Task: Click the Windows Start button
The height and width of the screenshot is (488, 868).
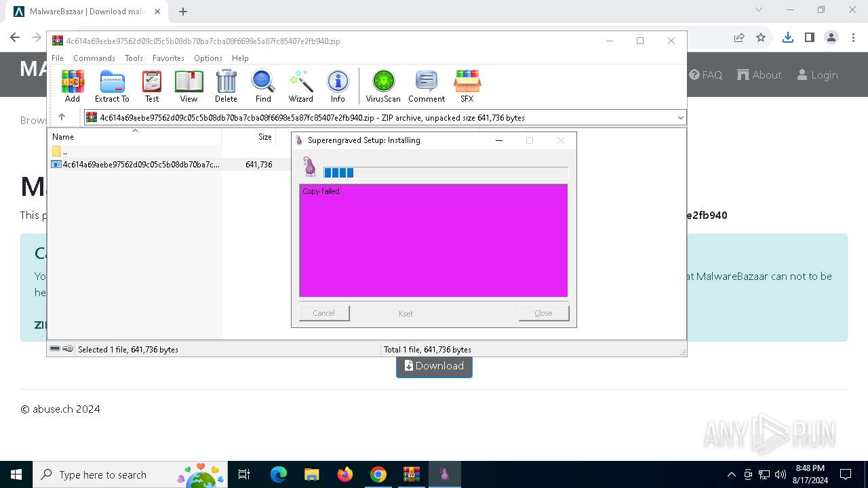Action: [16, 474]
